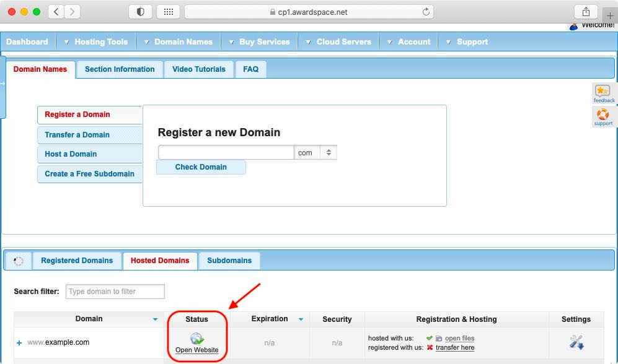Click the domain search filter field
The image size is (618, 364).
click(115, 291)
